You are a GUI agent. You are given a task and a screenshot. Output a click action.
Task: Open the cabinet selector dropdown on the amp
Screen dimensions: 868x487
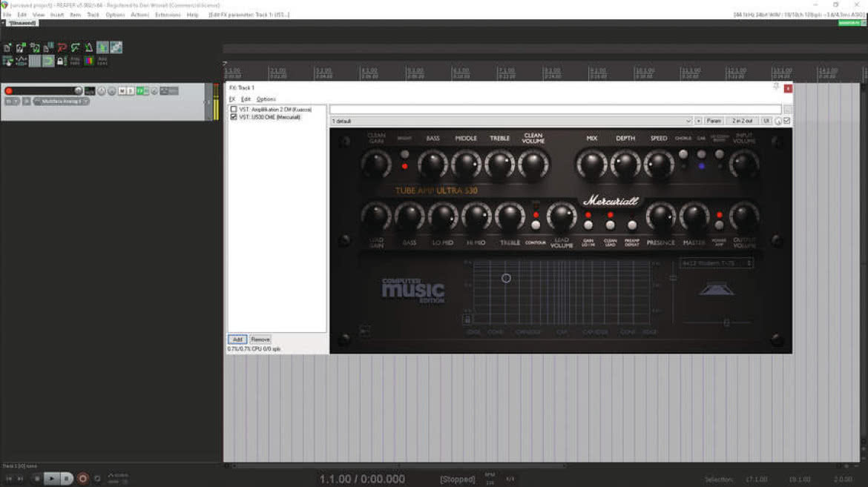(717, 263)
